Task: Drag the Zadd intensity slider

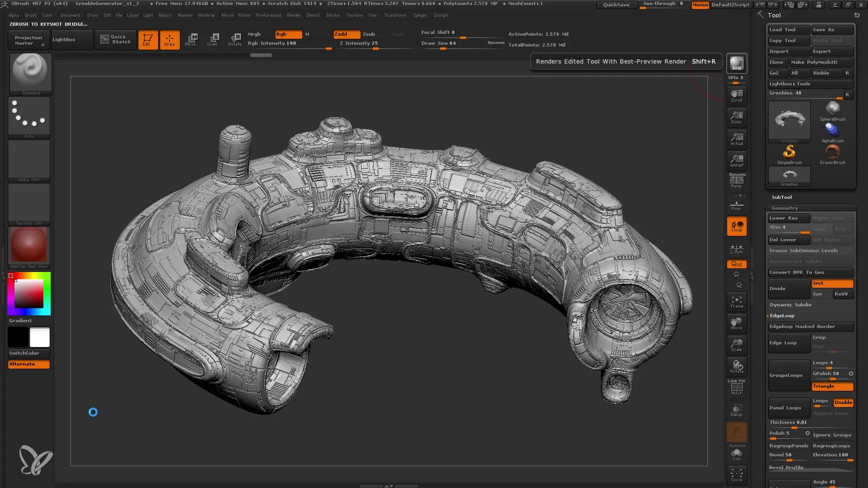Action: pyautogui.click(x=377, y=47)
